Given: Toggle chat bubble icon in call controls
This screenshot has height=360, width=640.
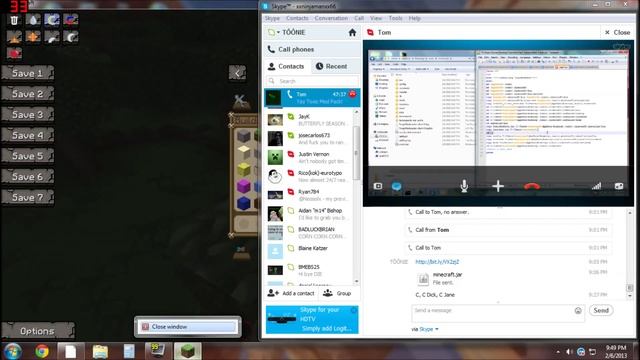Looking at the screenshot, I should [x=396, y=186].
